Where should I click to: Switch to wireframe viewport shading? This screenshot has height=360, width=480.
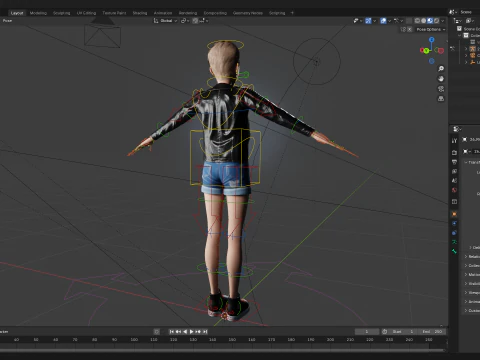[417, 21]
